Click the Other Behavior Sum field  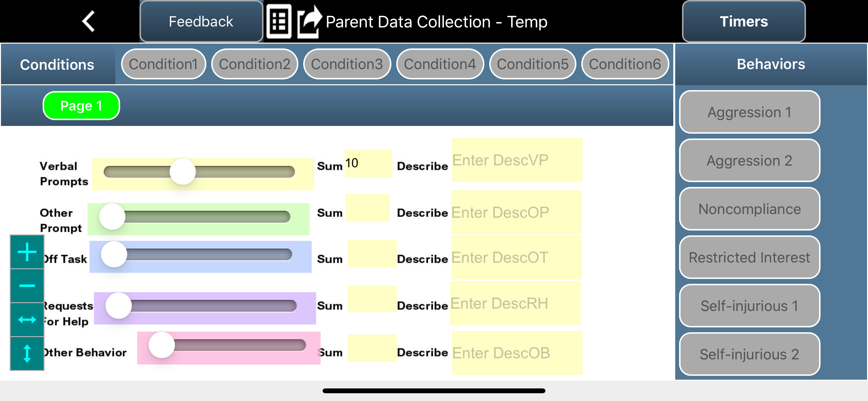[372, 348]
